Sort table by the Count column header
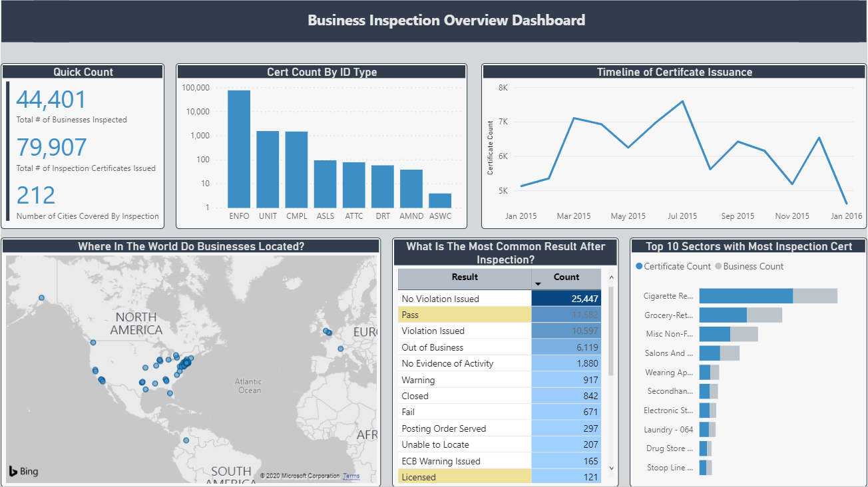This screenshot has width=868, height=487. tap(566, 277)
